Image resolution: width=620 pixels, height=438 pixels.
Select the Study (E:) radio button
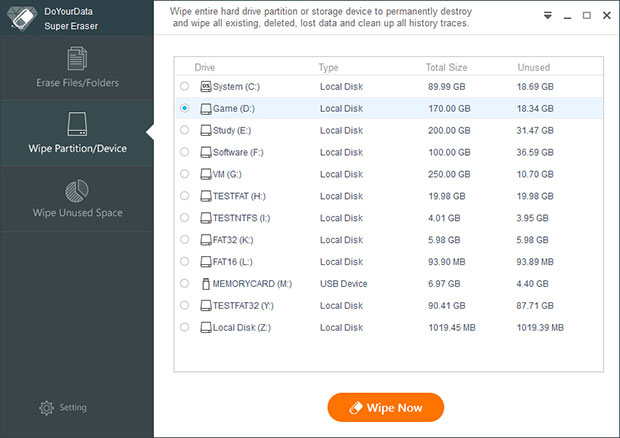(184, 130)
